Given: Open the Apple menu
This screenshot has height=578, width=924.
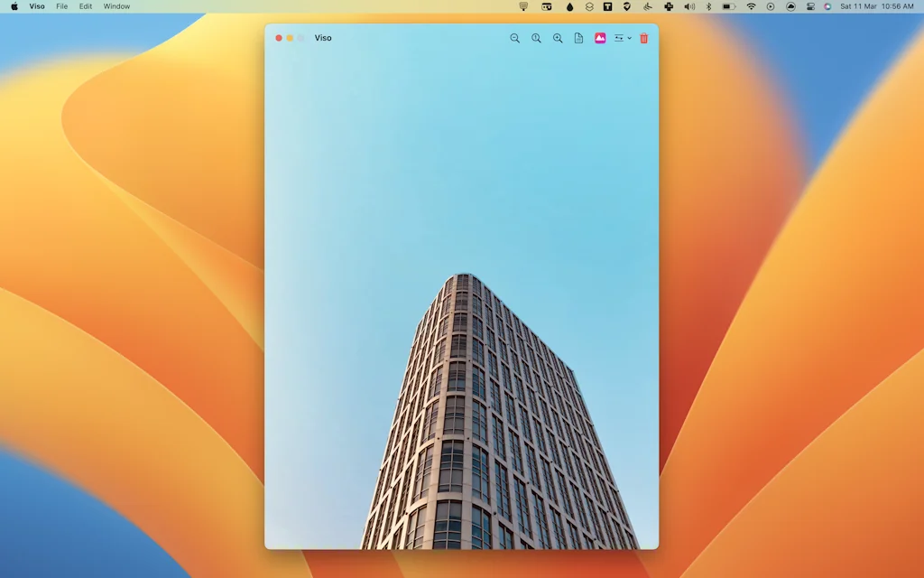Looking at the screenshot, I should pos(14,6).
